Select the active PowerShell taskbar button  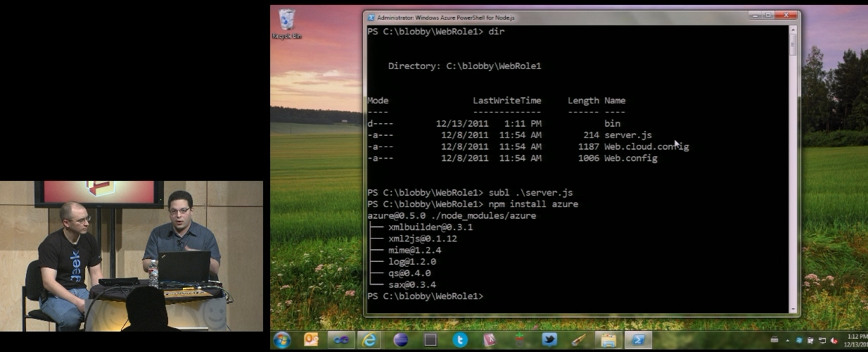point(638,340)
